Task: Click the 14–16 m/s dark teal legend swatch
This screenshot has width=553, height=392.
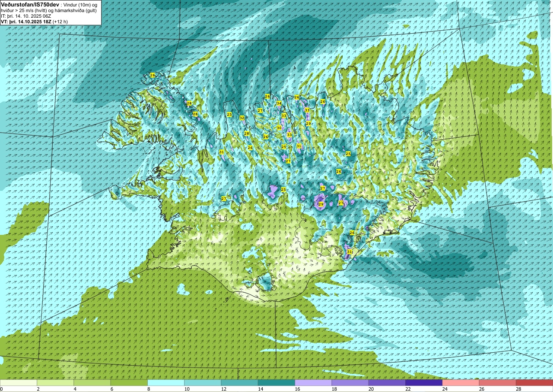Action: tap(276, 383)
